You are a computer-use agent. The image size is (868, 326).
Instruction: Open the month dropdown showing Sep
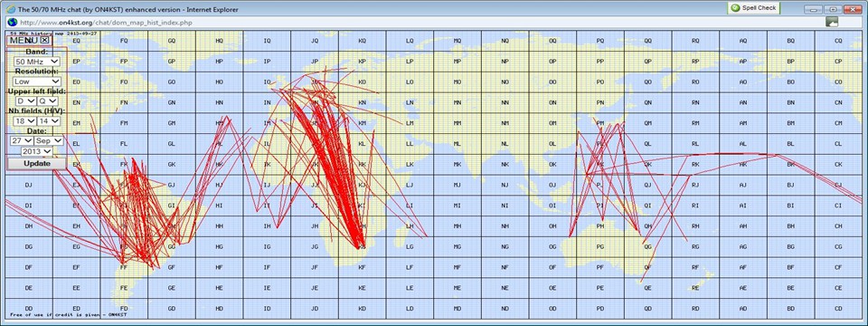pos(49,141)
